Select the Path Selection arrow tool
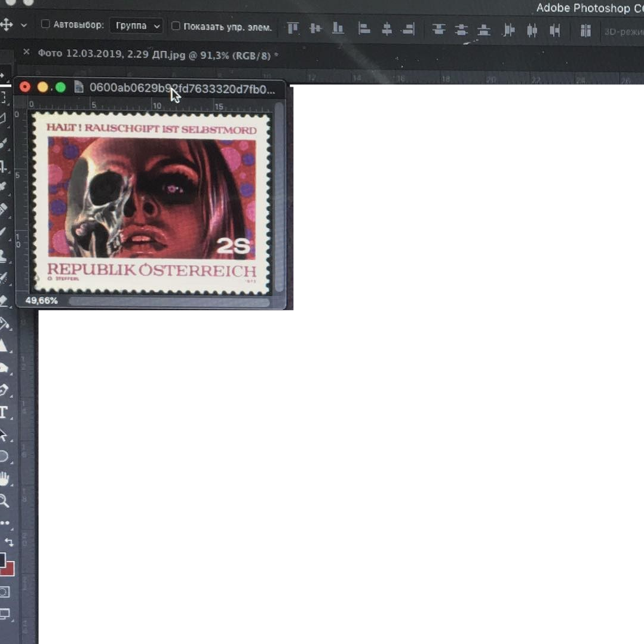This screenshot has height=644, width=644. (4, 434)
